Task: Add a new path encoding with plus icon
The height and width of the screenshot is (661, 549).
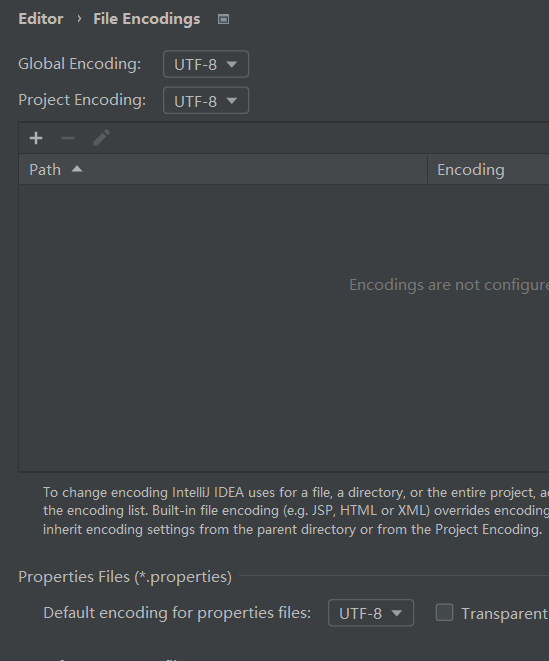Action: 36,138
